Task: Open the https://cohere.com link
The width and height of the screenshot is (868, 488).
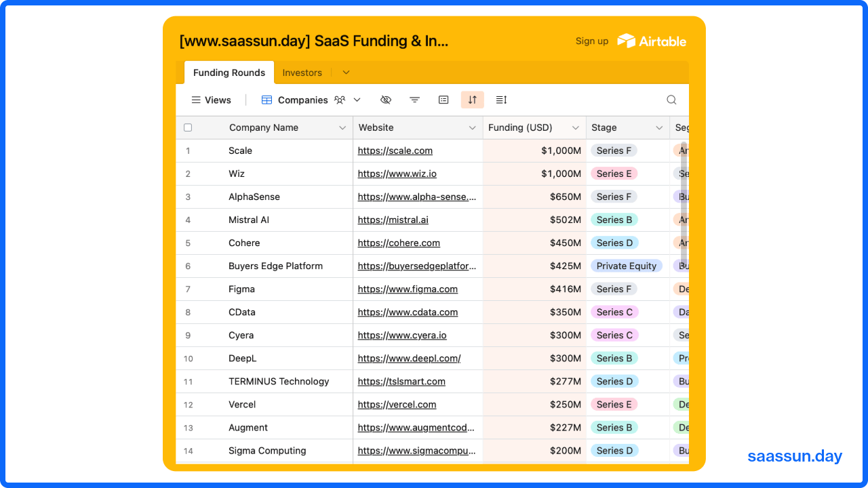Action: [399, 243]
